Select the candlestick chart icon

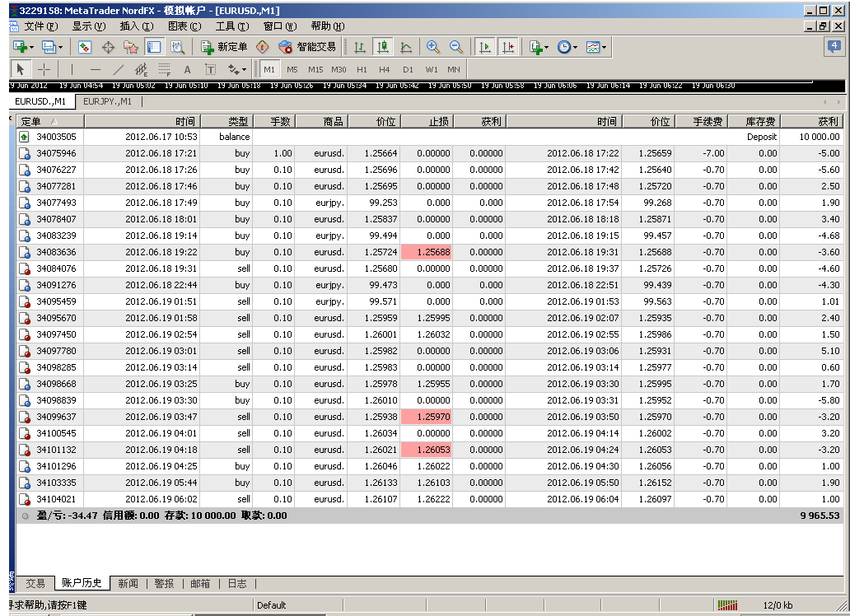(382, 47)
